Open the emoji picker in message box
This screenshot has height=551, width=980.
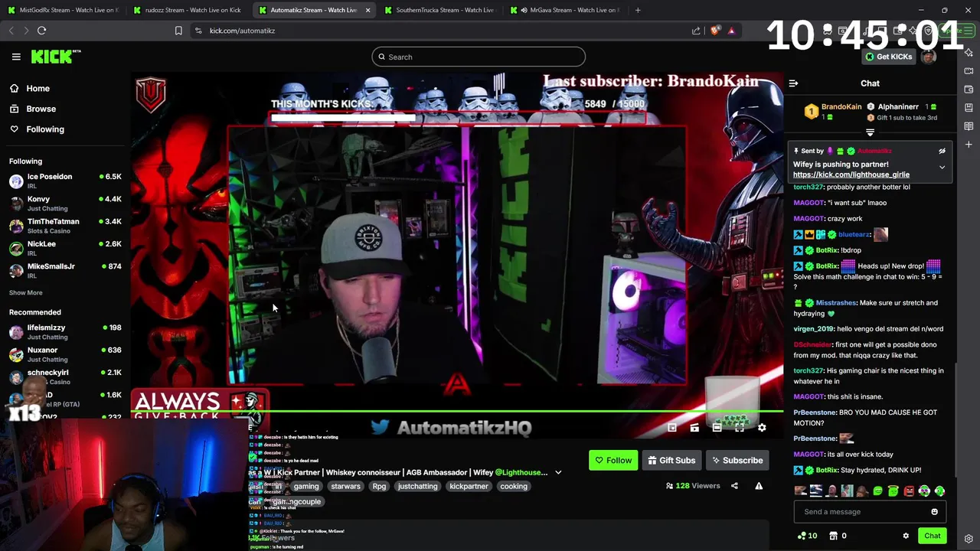[x=934, y=512]
